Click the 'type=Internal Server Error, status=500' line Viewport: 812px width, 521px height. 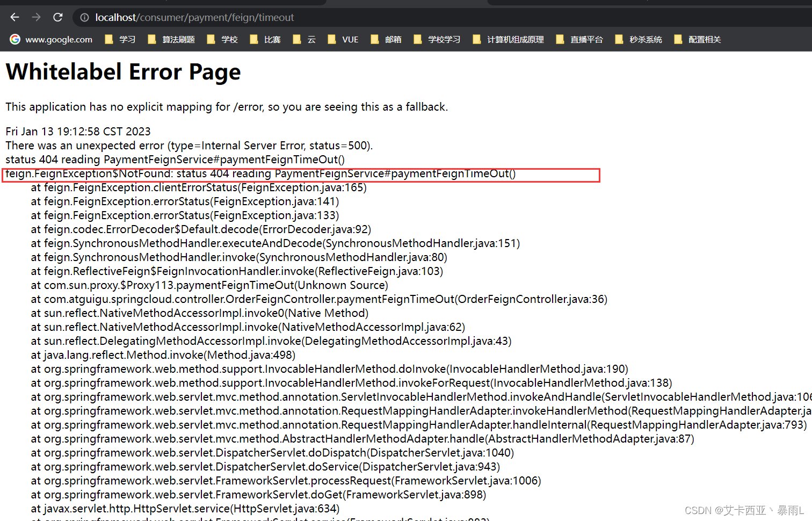pyautogui.click(x=189, y=146)
